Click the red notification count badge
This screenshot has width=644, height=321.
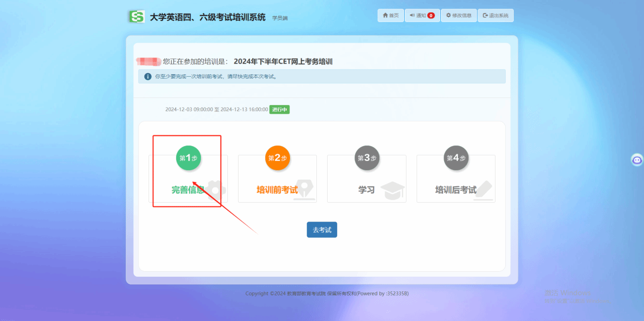click(x=431, y=16)
